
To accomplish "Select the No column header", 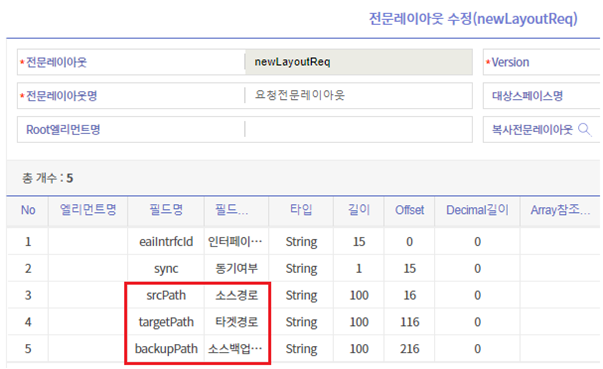I will (x=28, y=210).
